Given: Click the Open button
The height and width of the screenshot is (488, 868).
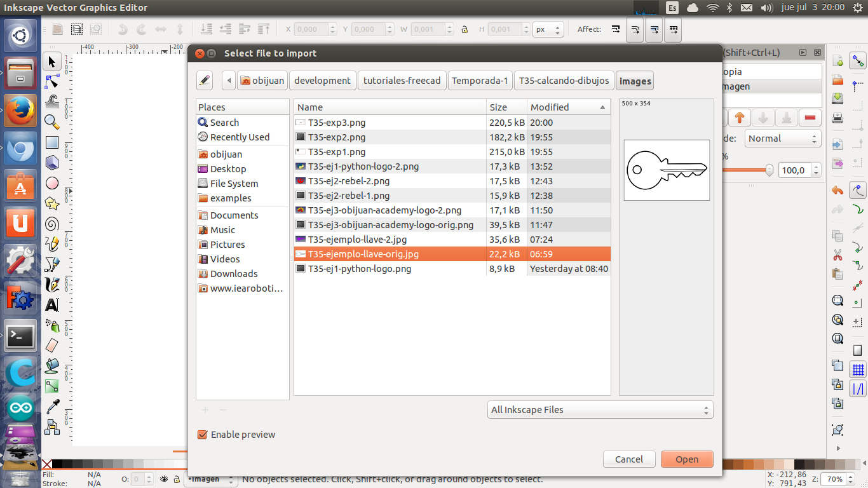Looking at the screenshot, I should coord(686,459).
